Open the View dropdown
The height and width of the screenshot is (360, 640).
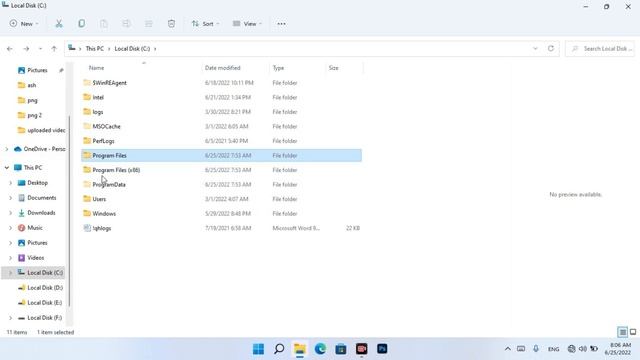pyautogui.click(x=247, y=24)
